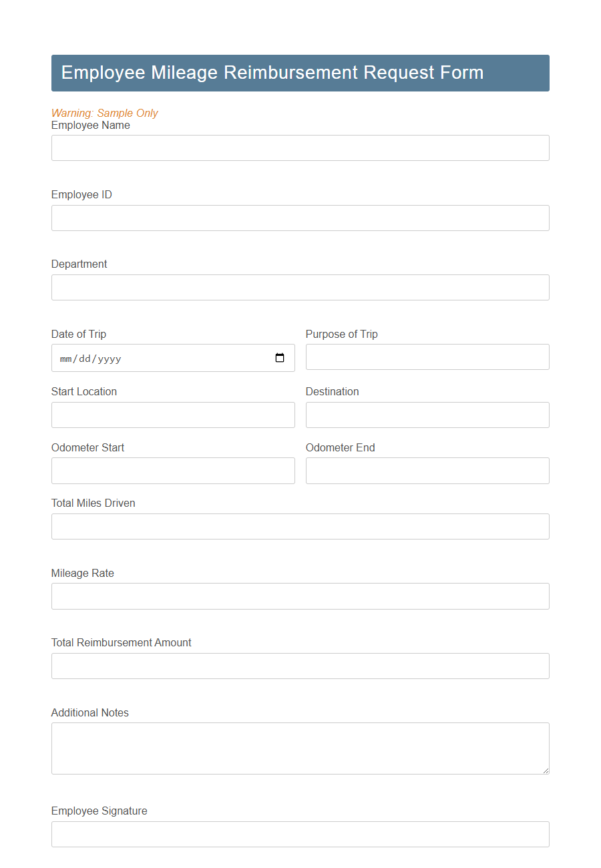Click the Additional Notes resize handle
The image size is (601, 868).
point(546,771)
